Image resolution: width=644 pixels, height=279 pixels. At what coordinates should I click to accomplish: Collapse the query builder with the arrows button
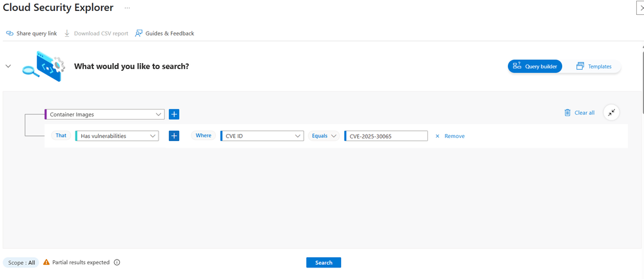[x=612, y=112]
